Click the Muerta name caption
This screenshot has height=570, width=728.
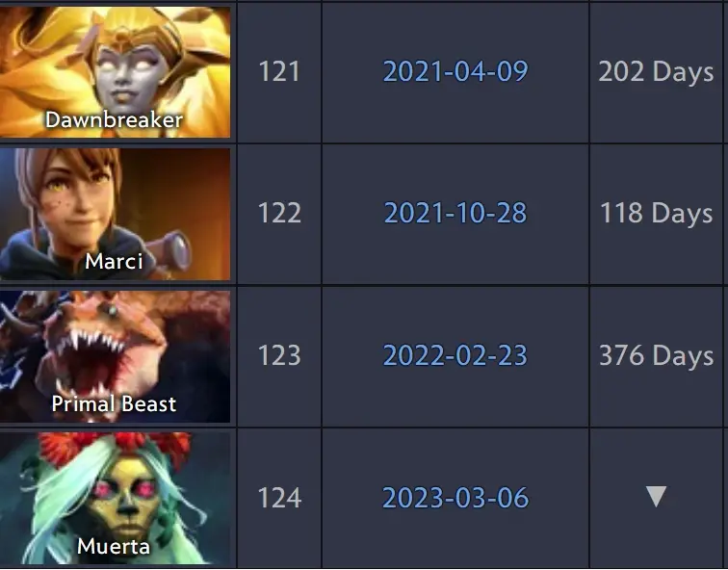pyautogui.click(x=114, y=546)
